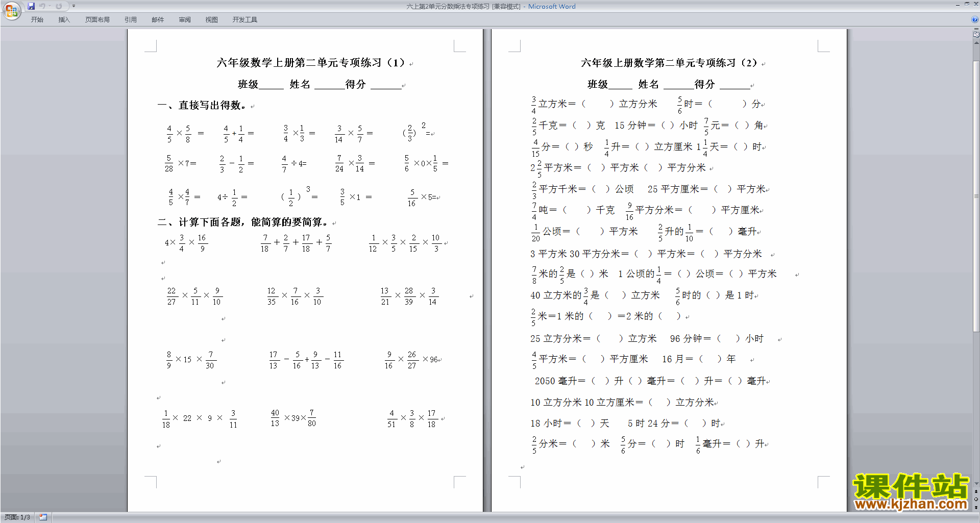980x523 pixels.
Task: Click 姓名 on the first page
Action: point(300,84)
